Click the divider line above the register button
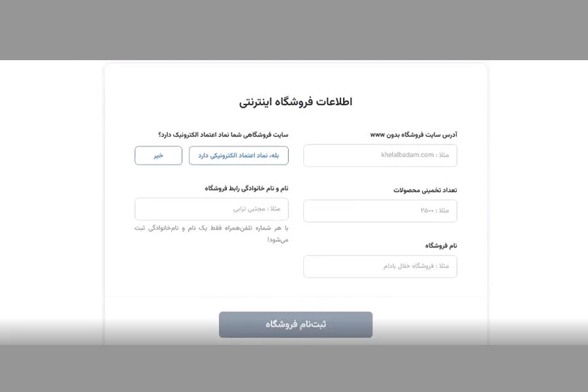This screenshot has height=392, width=588. coord(295,297)
